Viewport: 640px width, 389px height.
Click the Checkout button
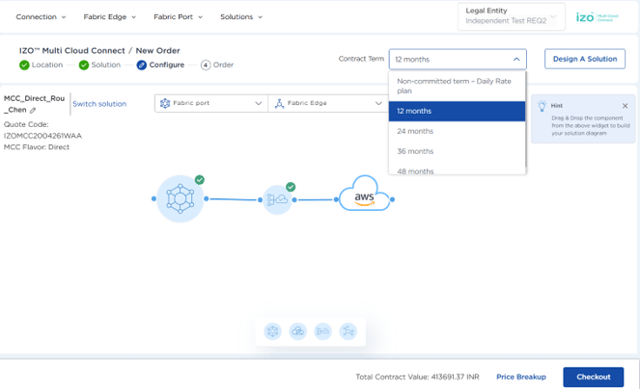coord(593,377)
